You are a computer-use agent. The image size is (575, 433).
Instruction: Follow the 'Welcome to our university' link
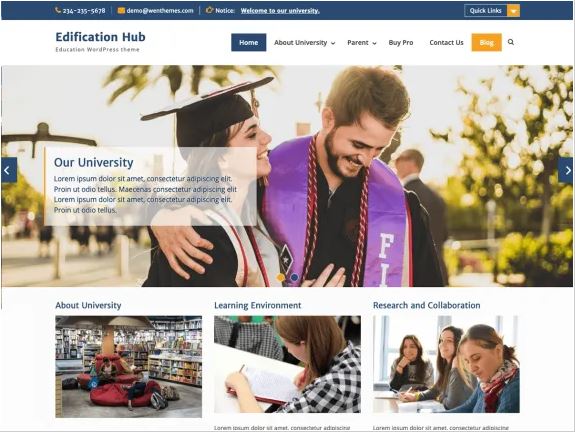click(x=280, y=11)
